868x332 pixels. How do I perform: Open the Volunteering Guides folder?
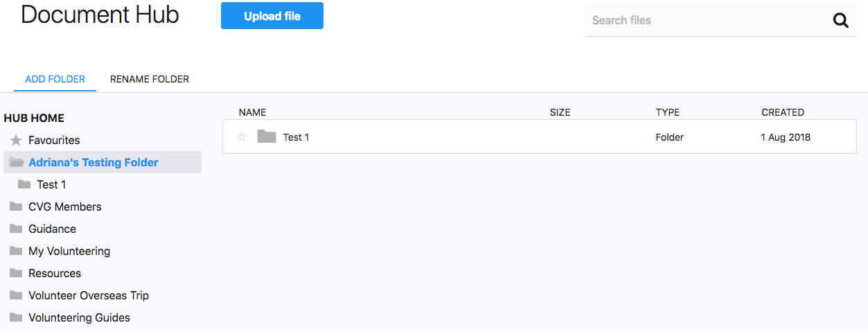point(79,317)
